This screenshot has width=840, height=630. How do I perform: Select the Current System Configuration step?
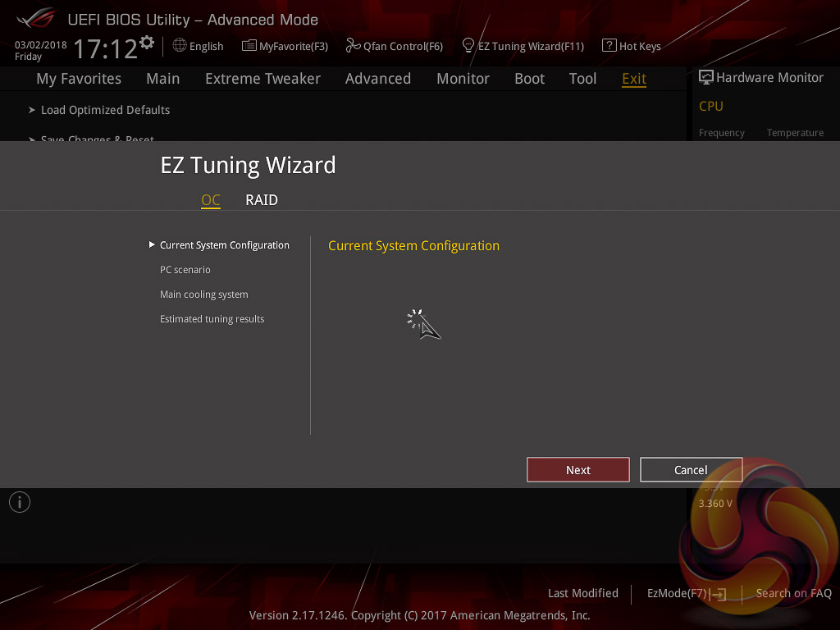click(x=225, y=244)
